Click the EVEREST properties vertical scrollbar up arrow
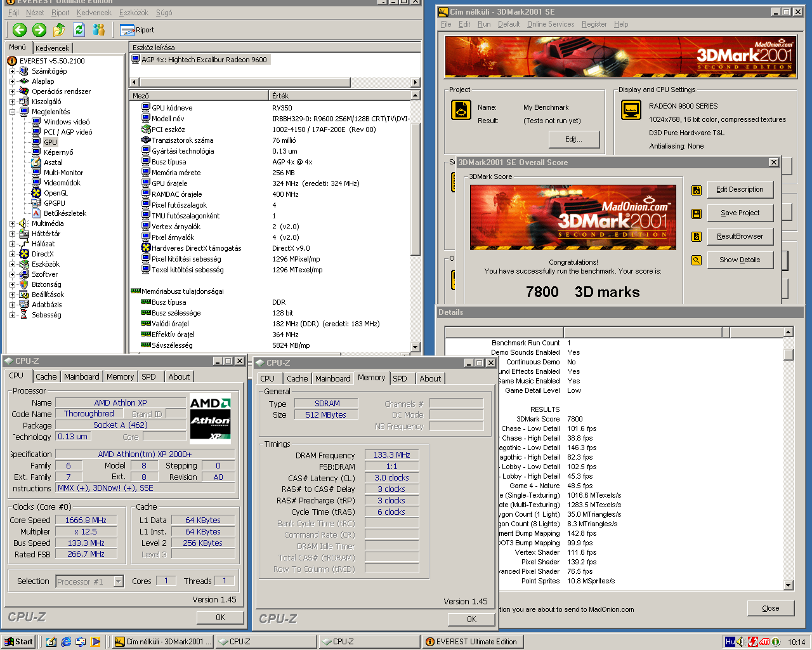The width and height of the screenshot is (812, 650). coord(416,95)
